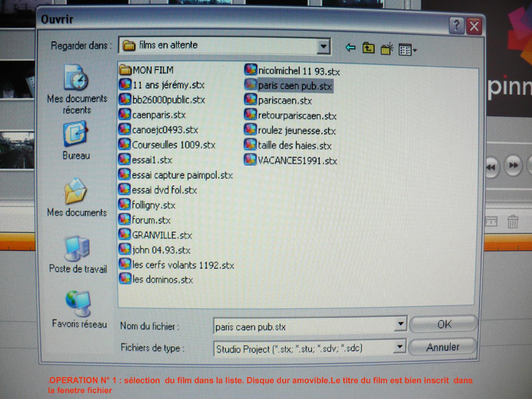532x399 pixels.
Task: Click fast forward in Studio player
Action: pyautogui.click(x=514, y=166)
